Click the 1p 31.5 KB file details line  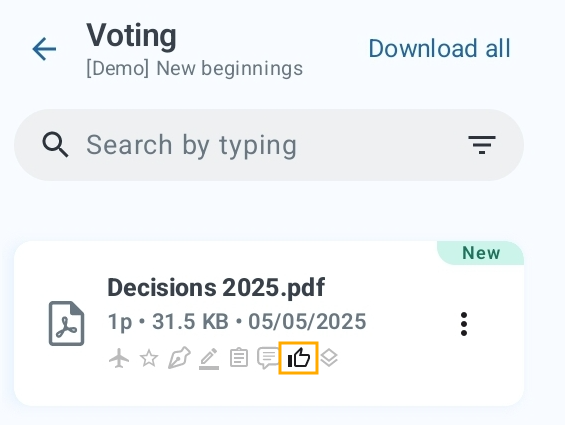click(237, 322)
